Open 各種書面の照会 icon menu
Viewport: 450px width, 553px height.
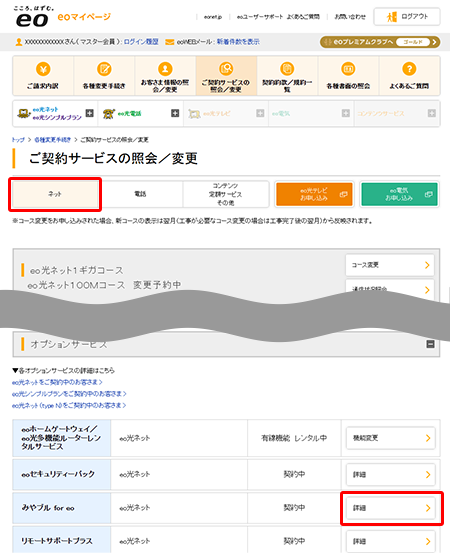click(348, 69)
